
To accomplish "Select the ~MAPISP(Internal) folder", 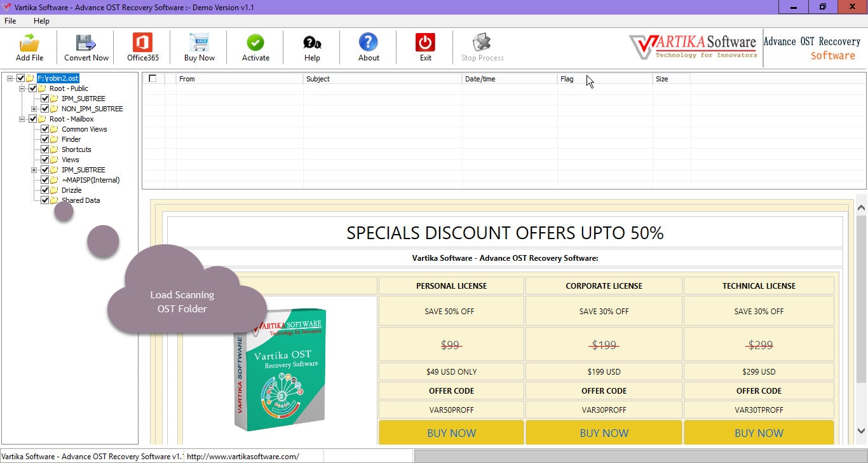I will [x=90, y=180].
